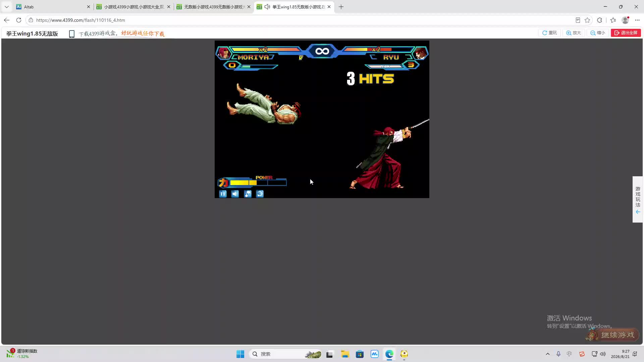Click the Sogou input method tray icon
The width and height of the screenshot is (644, 362).
pos(582,354)
